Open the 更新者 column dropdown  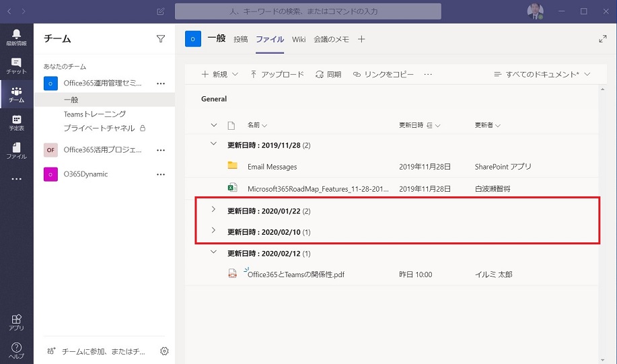[x=488, y=125]
